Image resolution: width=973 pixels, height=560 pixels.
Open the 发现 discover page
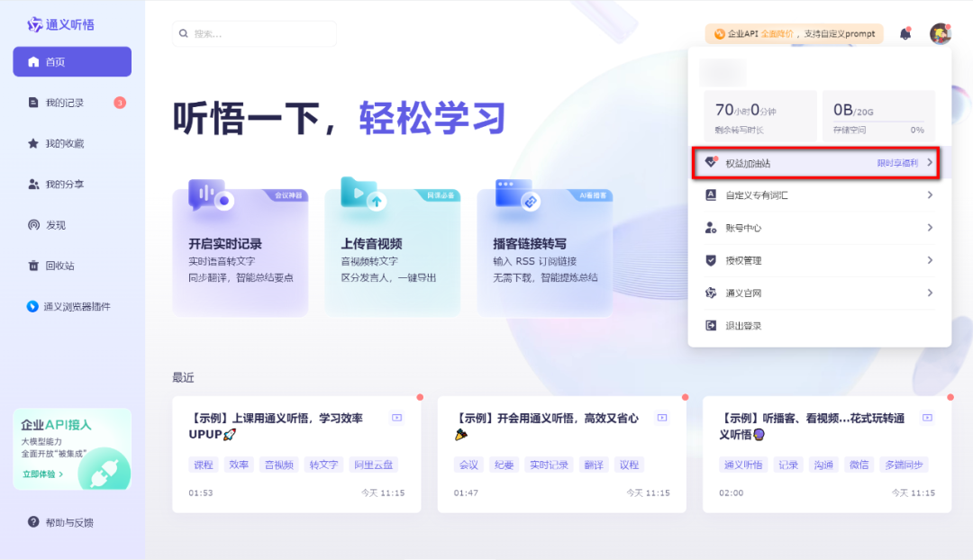coord(72,225)
